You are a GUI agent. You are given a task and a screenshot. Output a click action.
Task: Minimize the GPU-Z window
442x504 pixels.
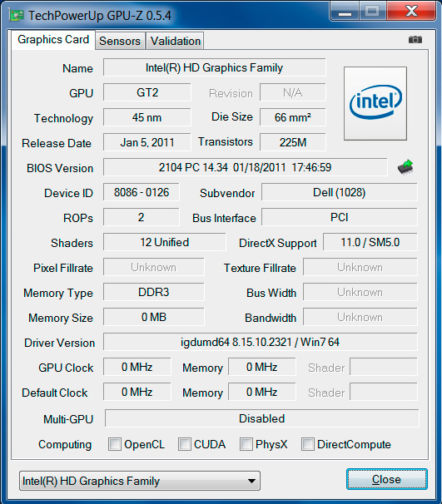345,12
